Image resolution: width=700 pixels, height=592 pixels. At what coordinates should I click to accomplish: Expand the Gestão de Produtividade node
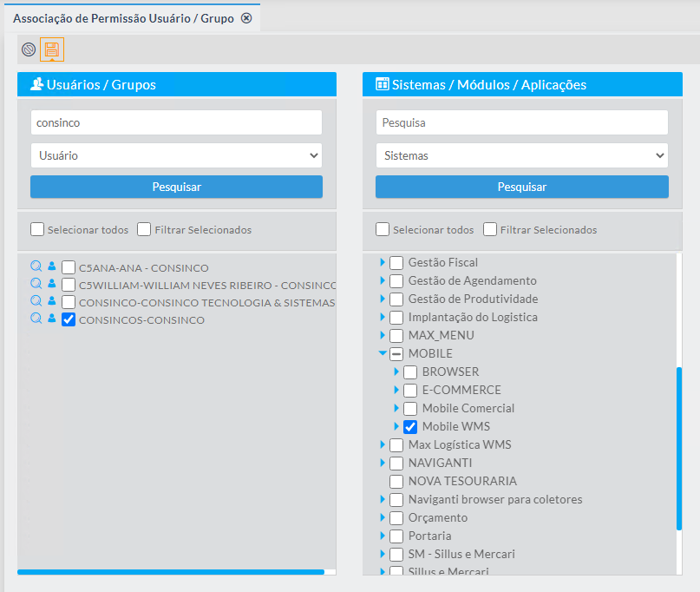[383, 299]
